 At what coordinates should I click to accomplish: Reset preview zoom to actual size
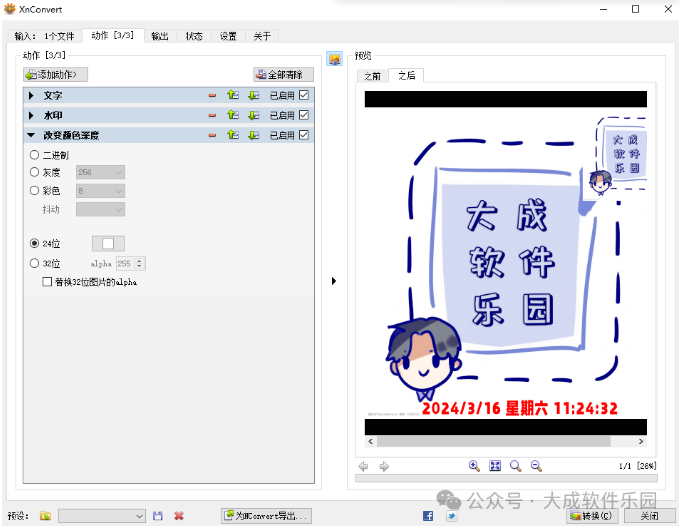point(516,466)
